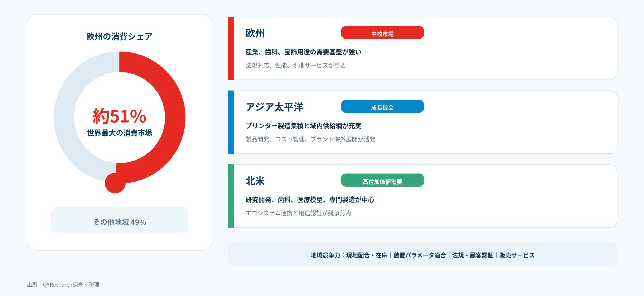Click the red round endpoint of donut arc

[x=115, y=183]
